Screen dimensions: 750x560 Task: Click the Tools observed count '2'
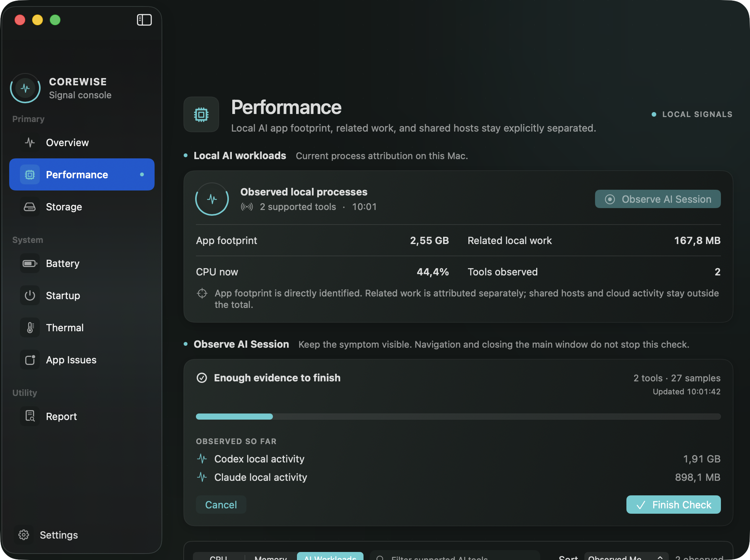click(717, 272)
